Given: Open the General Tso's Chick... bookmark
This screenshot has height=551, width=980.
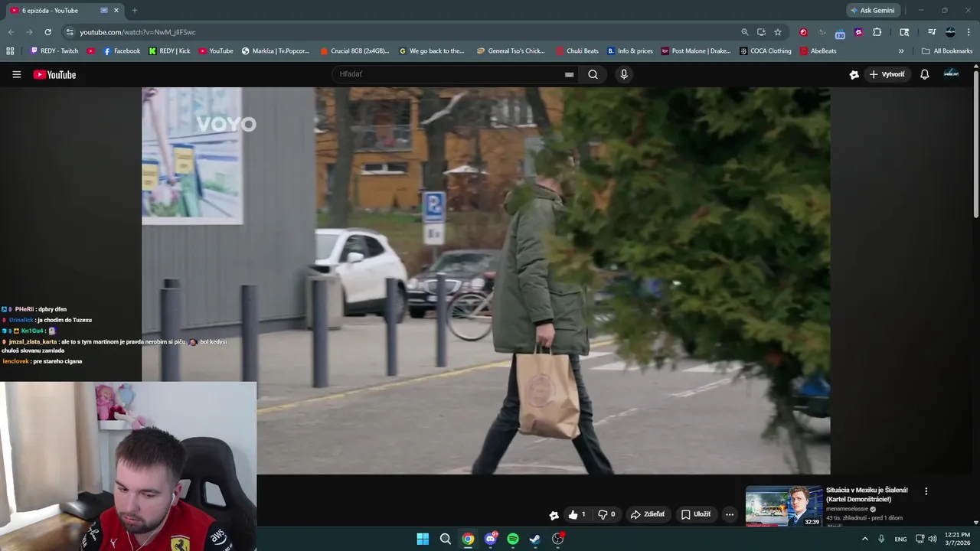Looking at the screenshot, I should (x=511, y=51).
